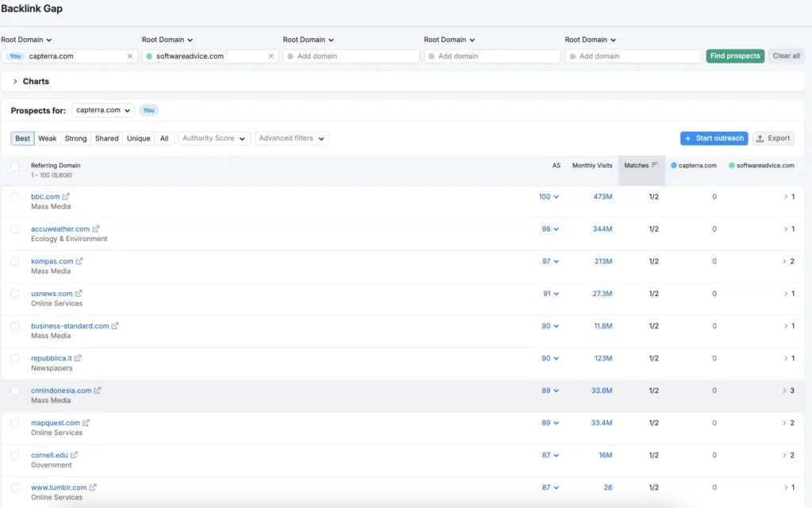
Task: Click 344M monthly visits for accuweather.com
Action: [603, 229]
